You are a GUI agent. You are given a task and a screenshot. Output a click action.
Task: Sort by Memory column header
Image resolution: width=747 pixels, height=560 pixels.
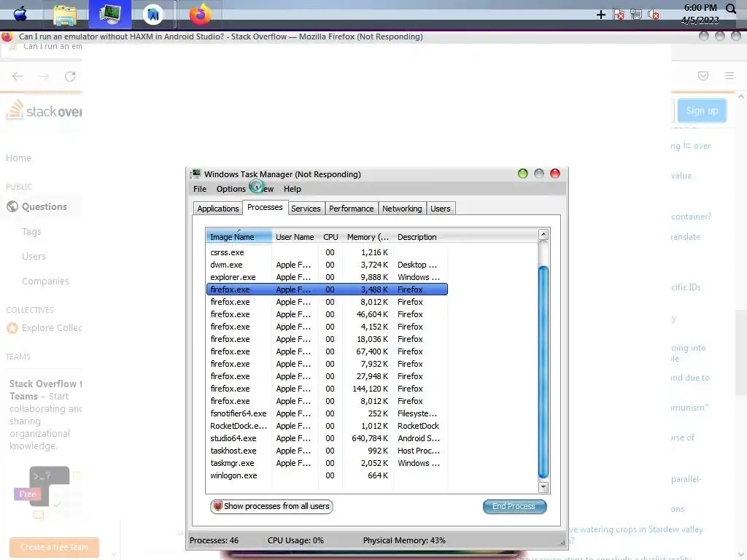pos(368,237)
